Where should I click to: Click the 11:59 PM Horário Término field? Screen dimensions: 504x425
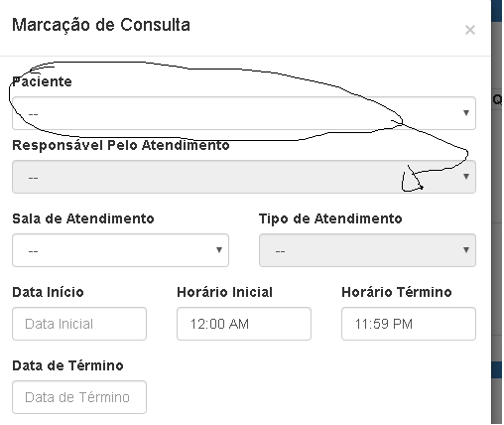click(409, 324)
